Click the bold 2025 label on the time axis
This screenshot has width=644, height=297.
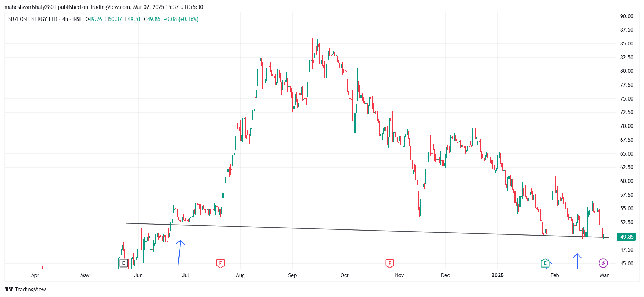[x=497, y=275]
